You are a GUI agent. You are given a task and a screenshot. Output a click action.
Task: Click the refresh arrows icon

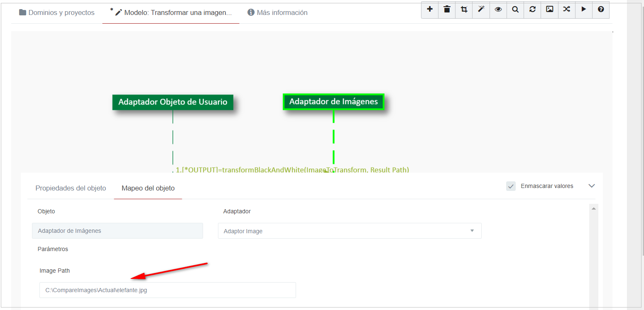coord(532,10)
